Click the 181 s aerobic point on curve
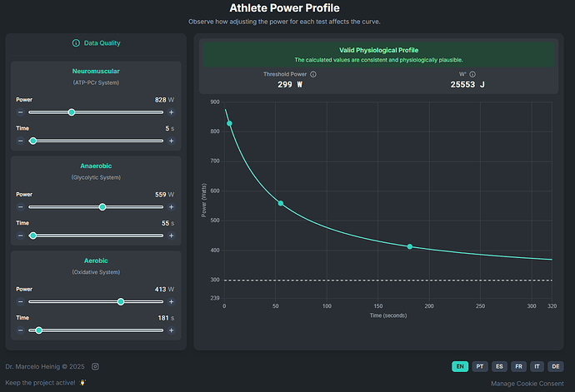Image resolution: width=575 pixels, height=392 pixels. coord(410,246)
